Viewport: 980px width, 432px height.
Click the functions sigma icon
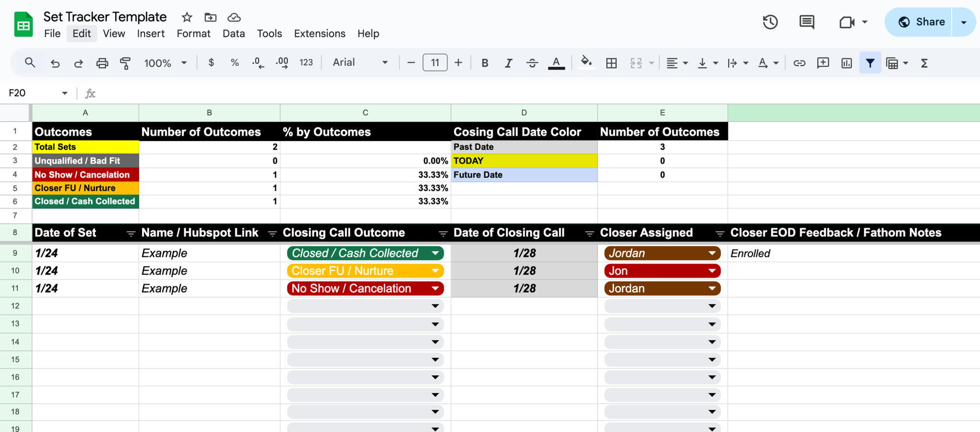[924, 63]
